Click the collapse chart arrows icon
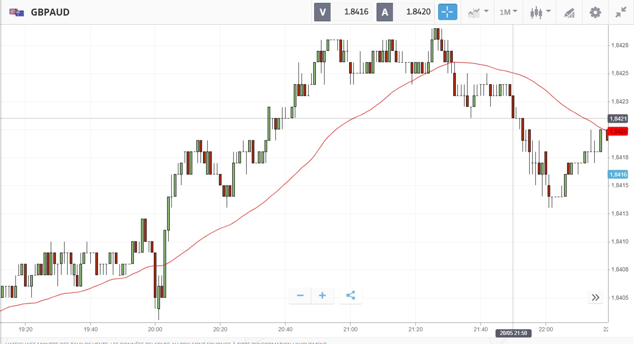The width and height of the screenshot is (644, 344). [621, 12]
